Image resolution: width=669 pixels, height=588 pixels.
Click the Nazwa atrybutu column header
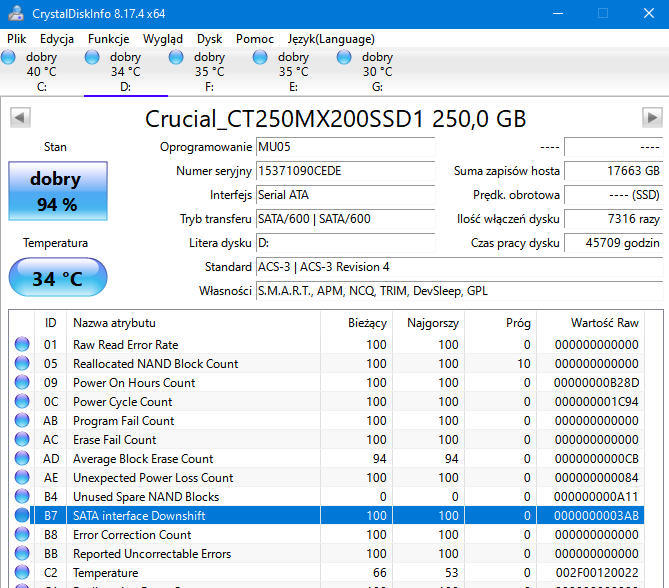(x=193, y=323)
